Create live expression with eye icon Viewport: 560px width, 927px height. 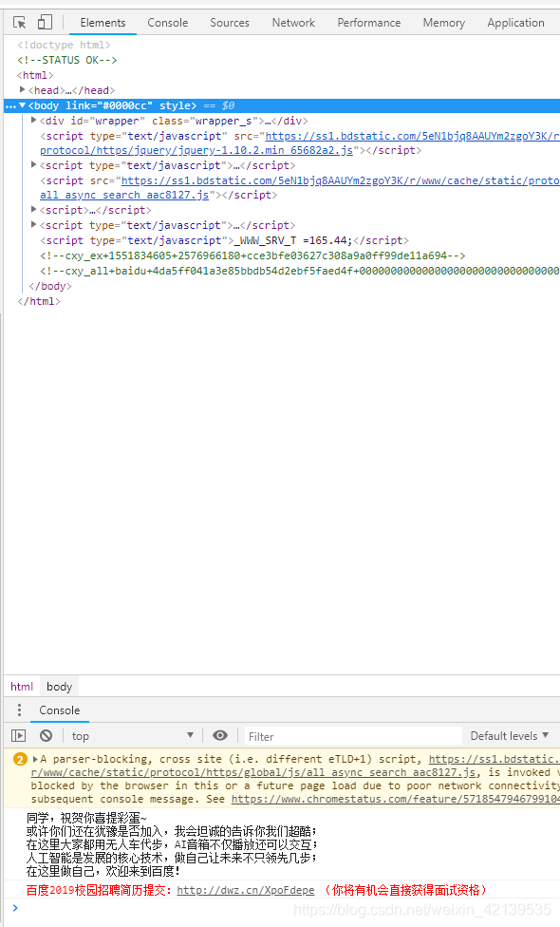220,735
